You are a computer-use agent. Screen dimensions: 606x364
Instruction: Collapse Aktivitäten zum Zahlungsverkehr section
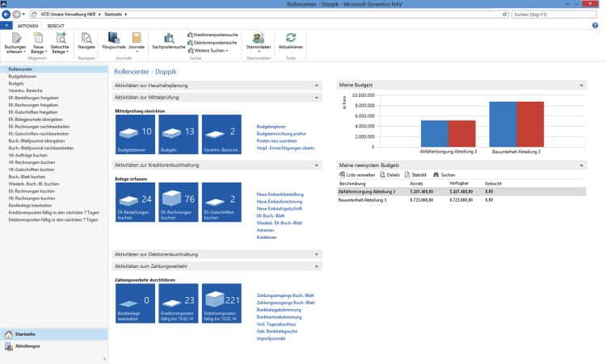coord(317,266)
